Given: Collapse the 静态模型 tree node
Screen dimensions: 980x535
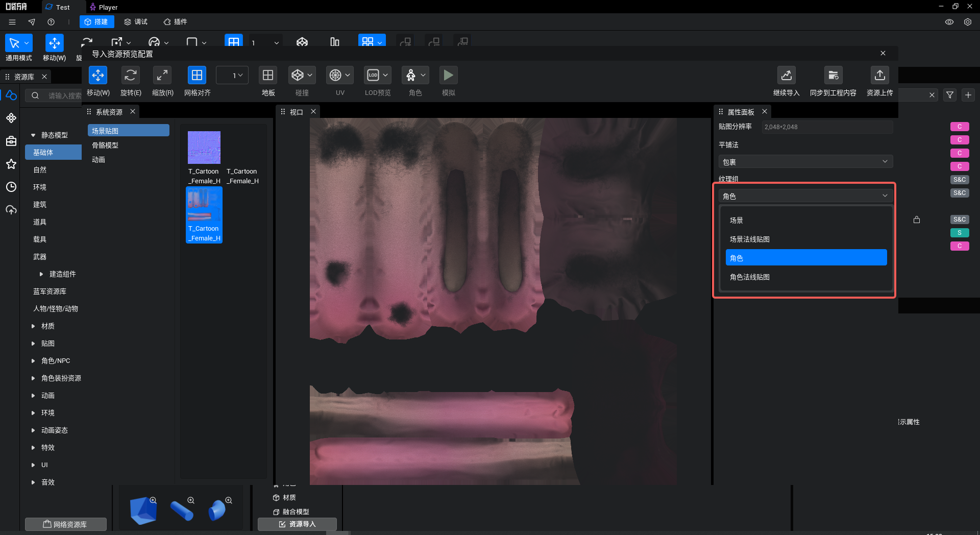Looking at the screenshot, I should coord(33,135).
